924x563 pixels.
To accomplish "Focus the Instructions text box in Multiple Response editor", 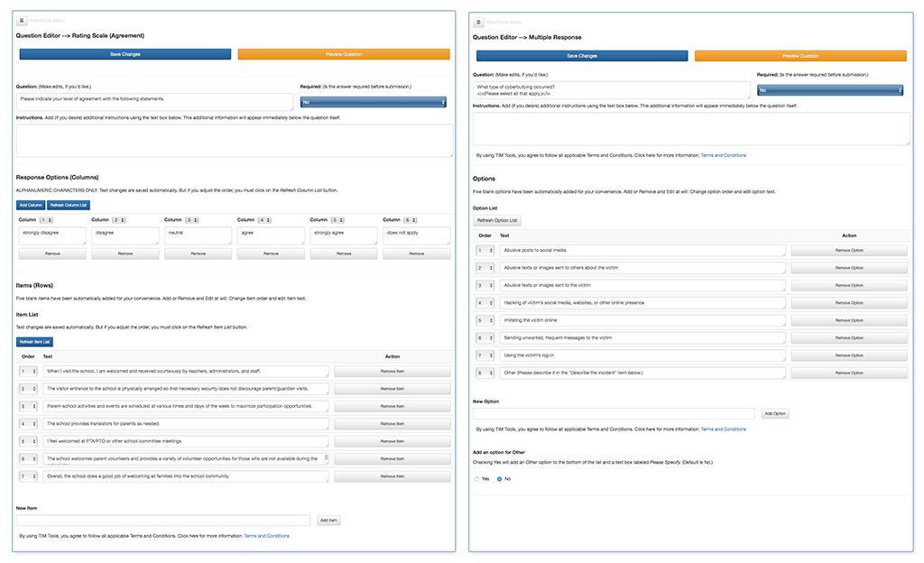I will point(691,128).
